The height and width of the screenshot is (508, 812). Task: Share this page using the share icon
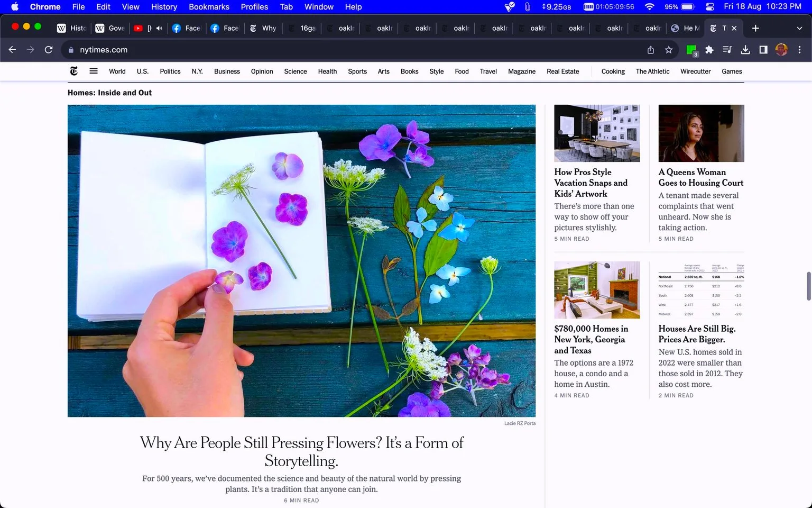tap(651, 50)
